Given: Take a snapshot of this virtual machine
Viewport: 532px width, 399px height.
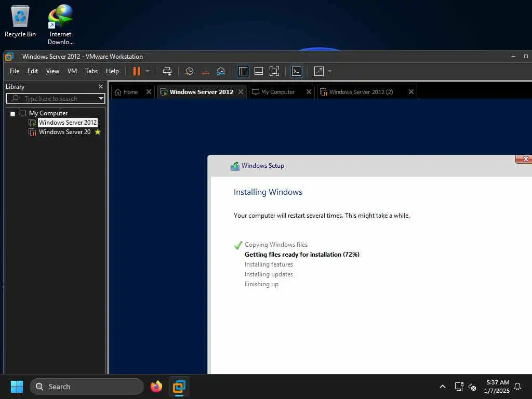Looking at the screenshot, I should tap(189, 71).
